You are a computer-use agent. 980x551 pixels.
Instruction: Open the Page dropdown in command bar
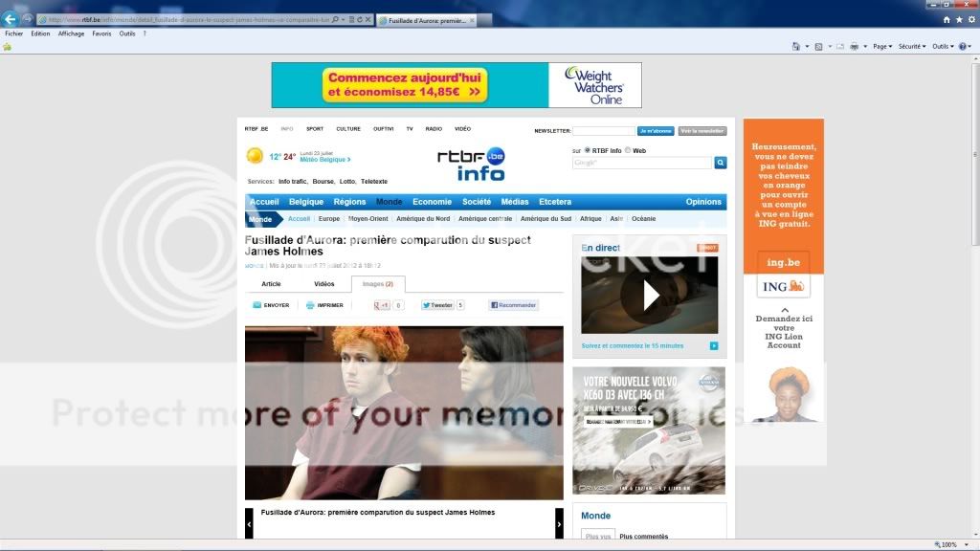point(882,46)
